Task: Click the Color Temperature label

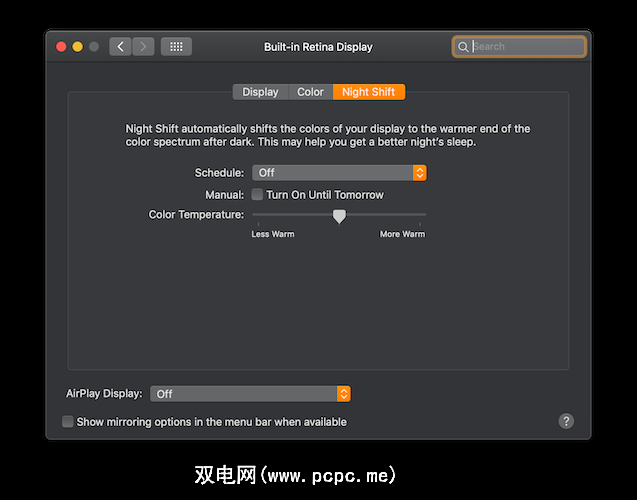Action: (196, 214)
